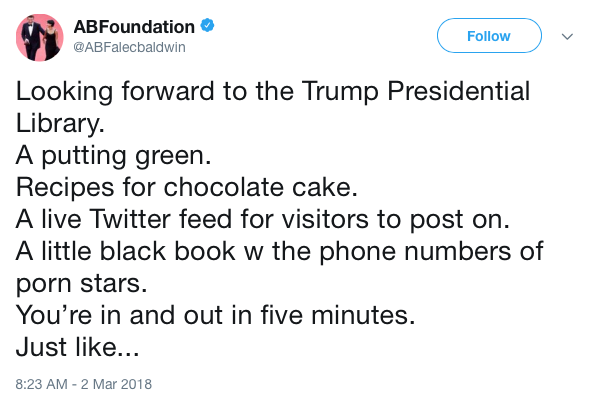Image resolution: width=593 pixels, height=398 pixels.
Task: Click the word "Twitter" in the tweet body
Action: [130, 219]
